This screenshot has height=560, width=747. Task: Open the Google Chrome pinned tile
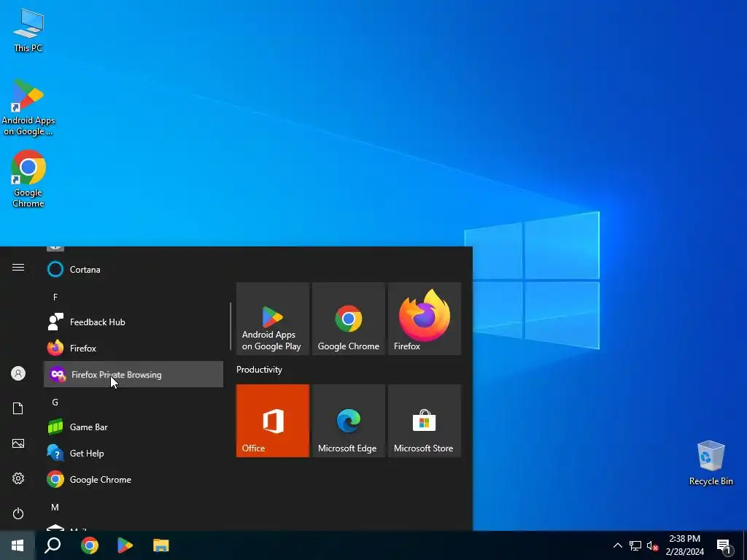(x=348, y=319)
